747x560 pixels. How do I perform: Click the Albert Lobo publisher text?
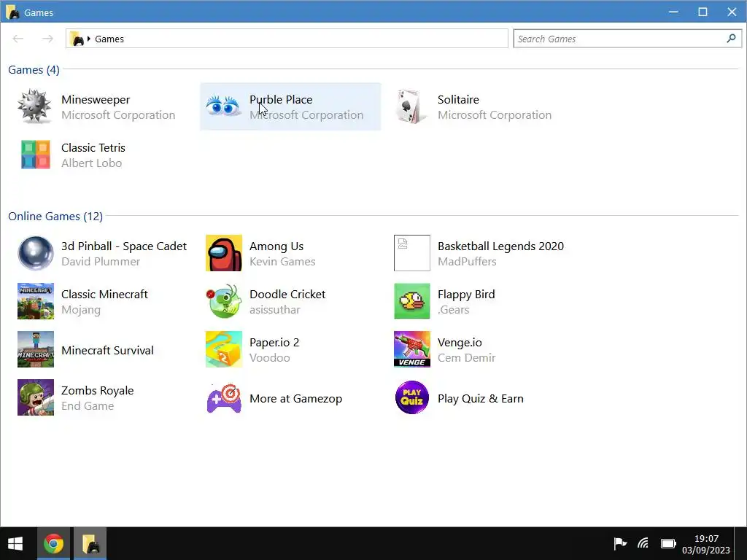pyautogui.click(x=91, y=163)
